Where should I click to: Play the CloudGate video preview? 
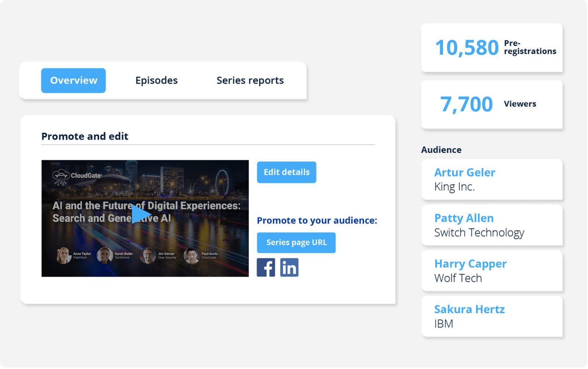tap(141, 214)
